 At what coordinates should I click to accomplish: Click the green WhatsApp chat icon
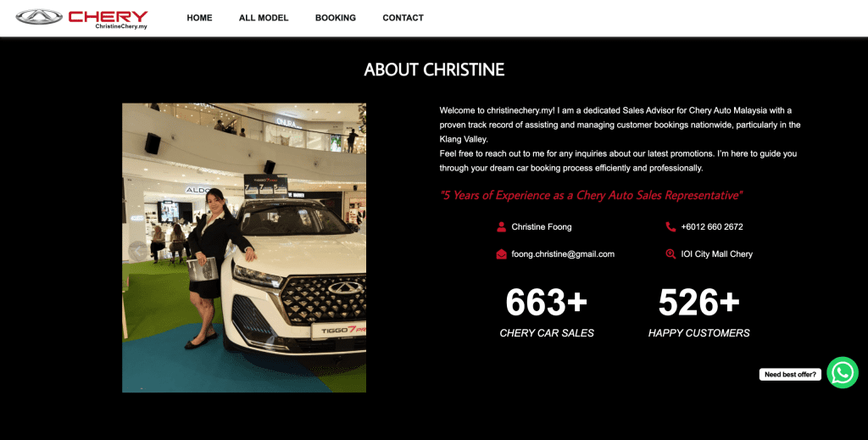[x=842, y=372]
